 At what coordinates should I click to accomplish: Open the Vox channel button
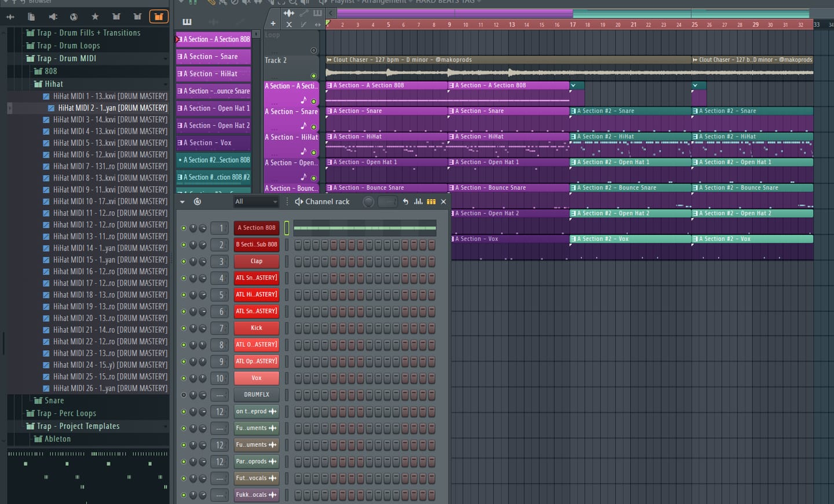click(257, 378)
